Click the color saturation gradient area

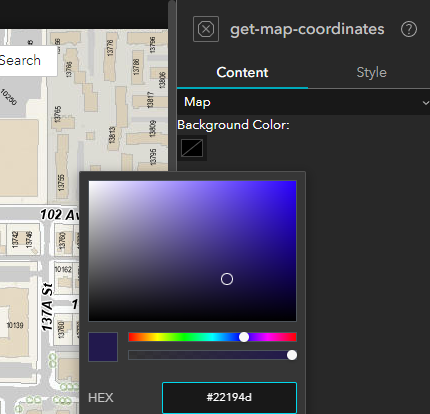coord(192,251)
